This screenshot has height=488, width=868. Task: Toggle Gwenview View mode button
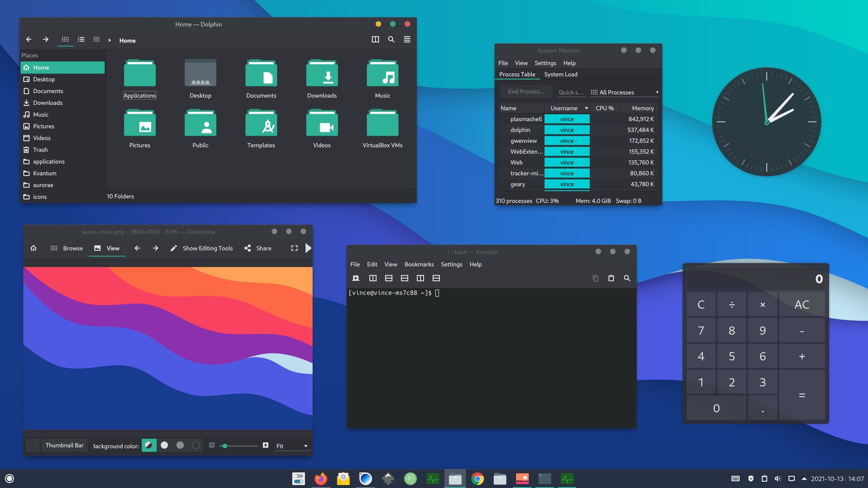[x=107, y=248]
